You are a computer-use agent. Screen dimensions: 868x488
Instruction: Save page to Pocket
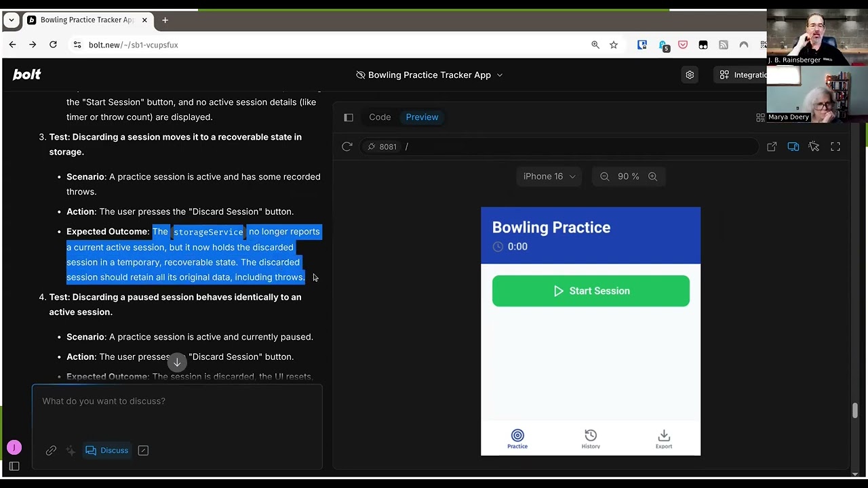(683, 45)
